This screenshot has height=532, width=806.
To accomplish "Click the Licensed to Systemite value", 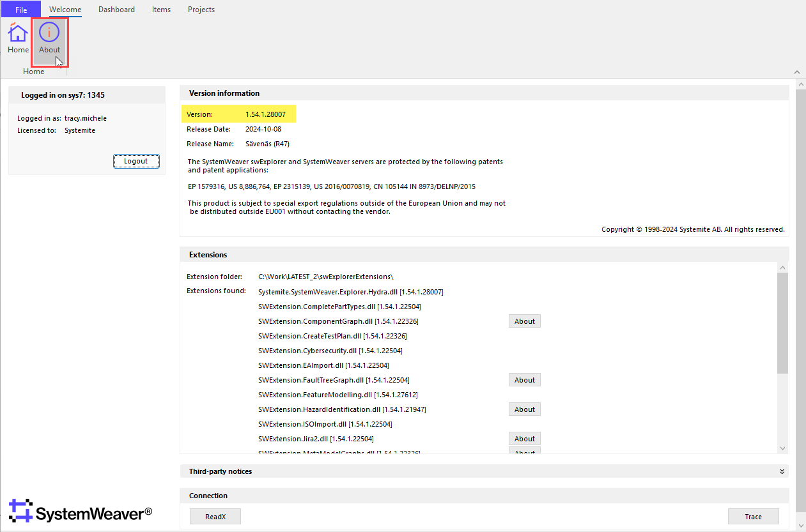I will tap(80, 130).
